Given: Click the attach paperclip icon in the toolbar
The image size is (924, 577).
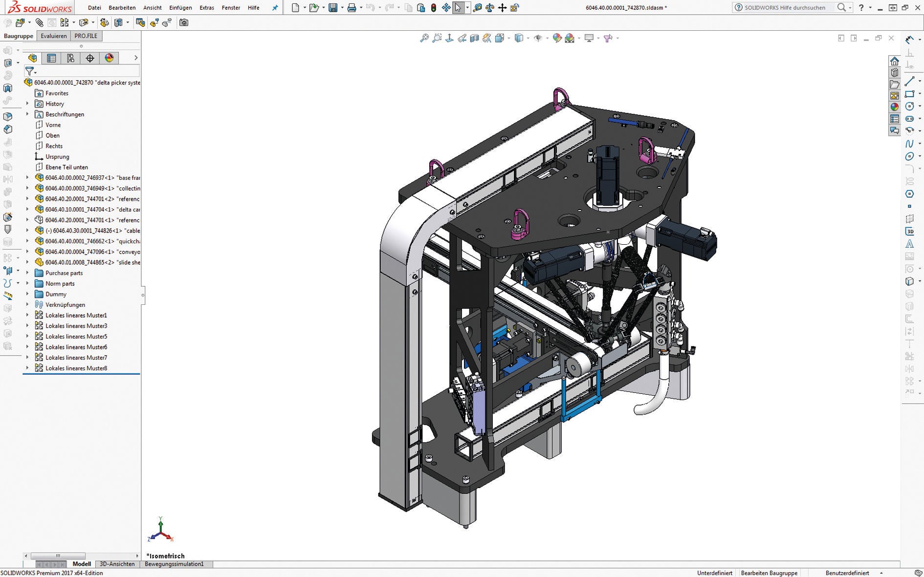Looking at the screenshot, I should pos(39,22).
